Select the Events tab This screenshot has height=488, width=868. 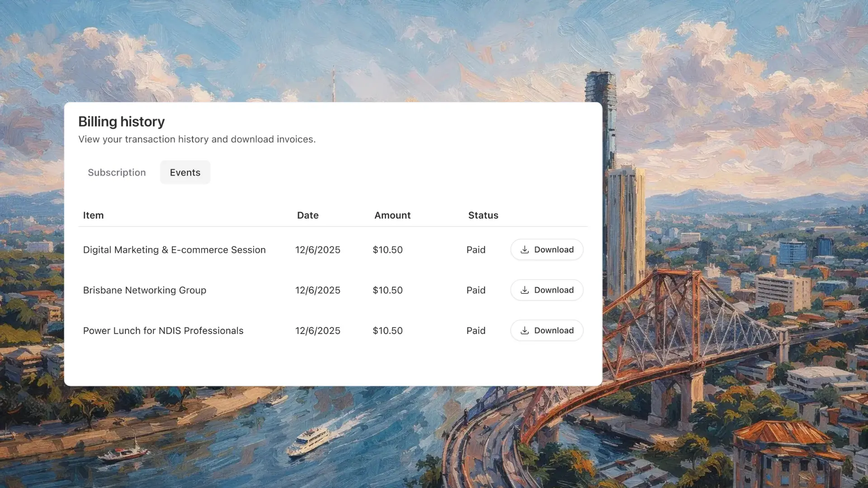click(185, 172)
